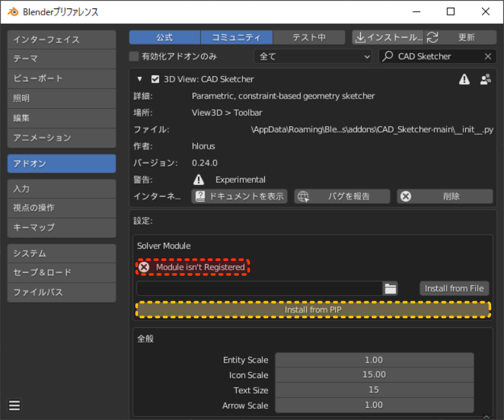Image resolution: width=504 pixels, height=420 pixels.
Task: Click the インストール... button
Action: click(x=388, y=37)
